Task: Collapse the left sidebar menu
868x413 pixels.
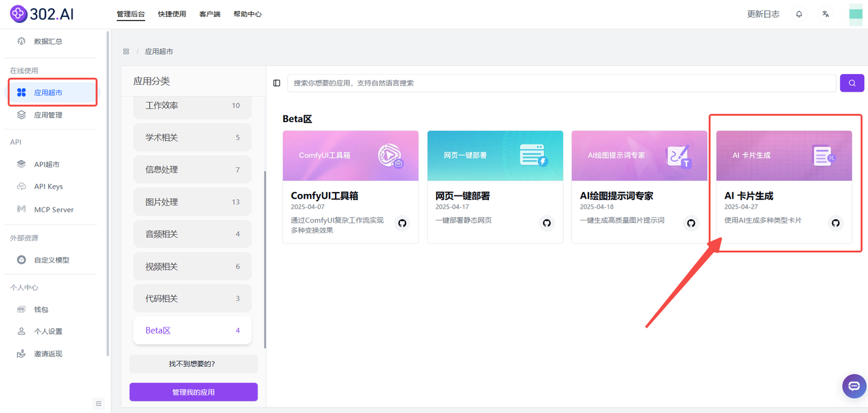Action: (99, 404)
